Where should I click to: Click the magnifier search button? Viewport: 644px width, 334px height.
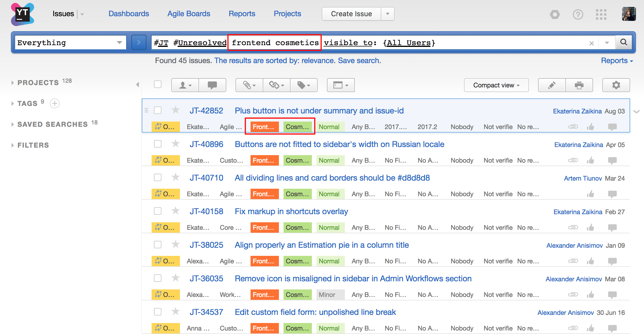coord(624,43)
